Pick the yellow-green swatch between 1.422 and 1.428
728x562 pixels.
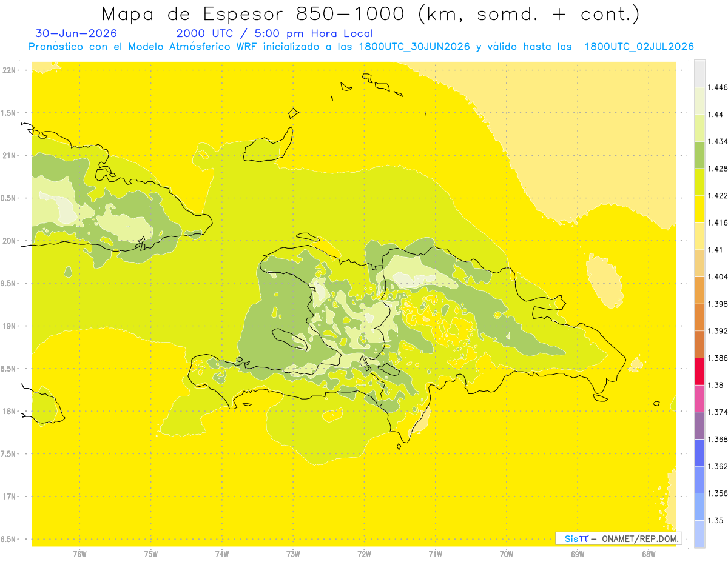699,182
